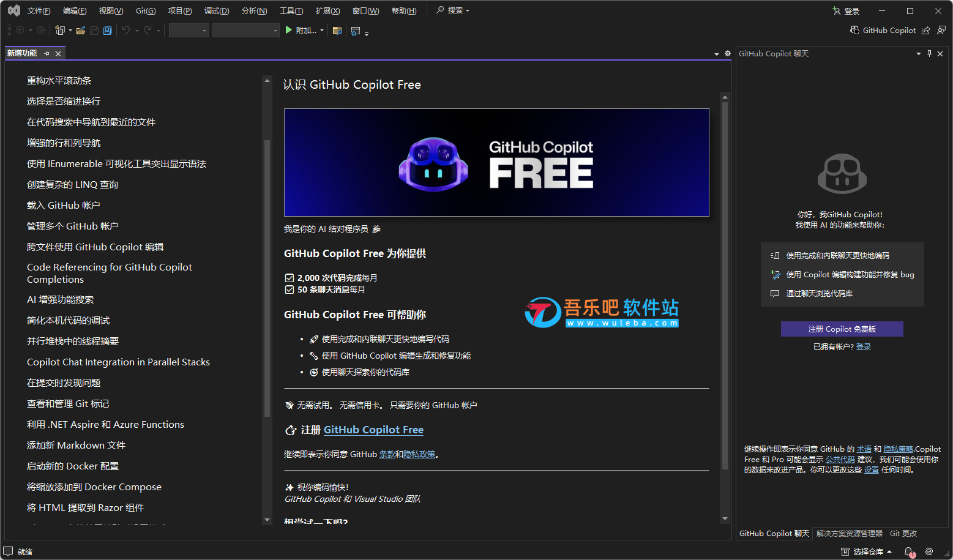Open the Copilot chat window options dropdown
This screenshot has width=953, height=560.
(x=918, y=54)
